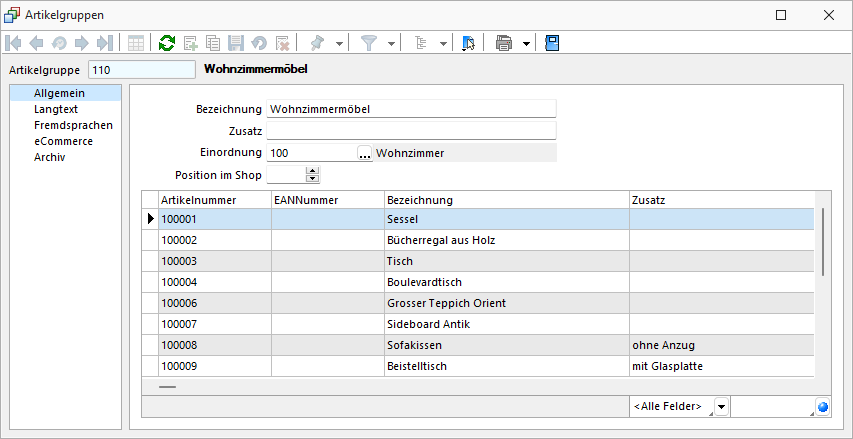Maximize the Artikelgruppen window

click(x=781, y=15)
